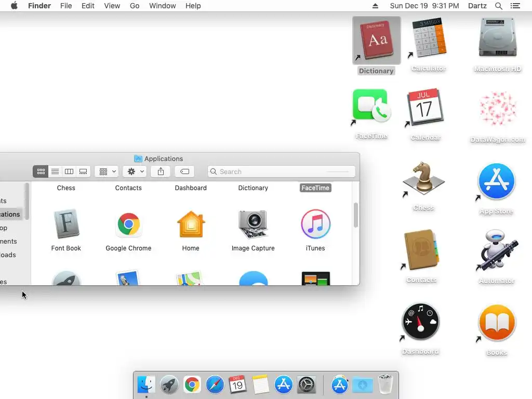Select the Launchpad icon in Applications window

[66, 278]
